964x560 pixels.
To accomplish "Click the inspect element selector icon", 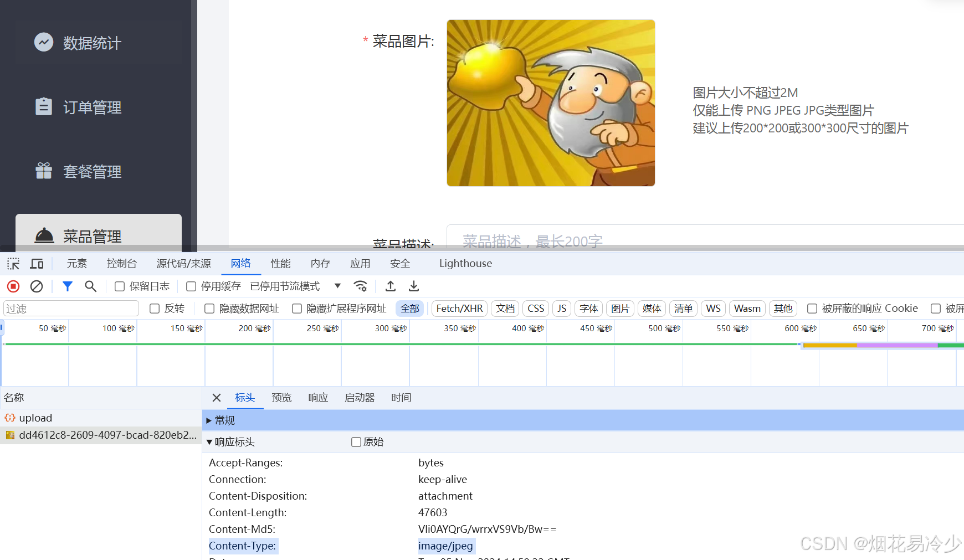I will point(13,264).
